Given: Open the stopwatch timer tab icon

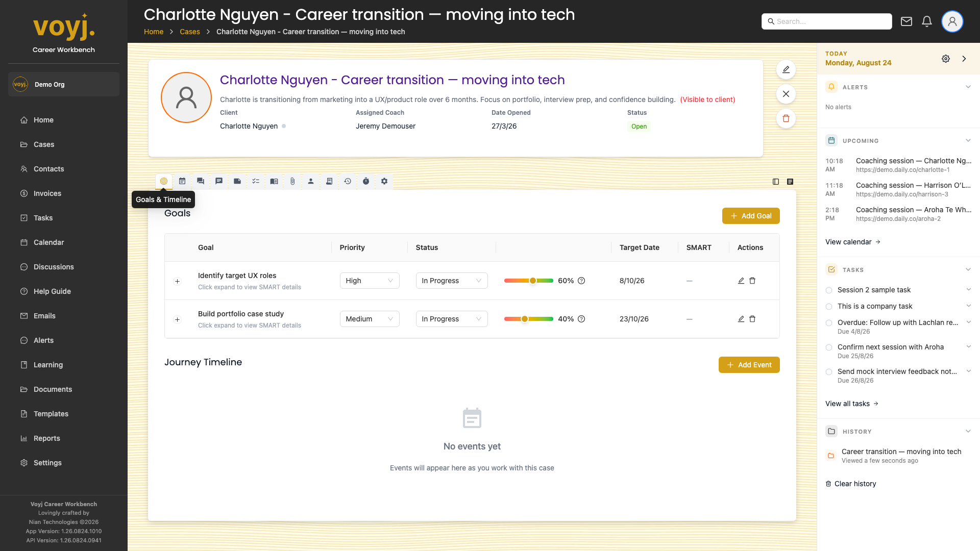Looking at the screenshot, I should tap(366, 181).
